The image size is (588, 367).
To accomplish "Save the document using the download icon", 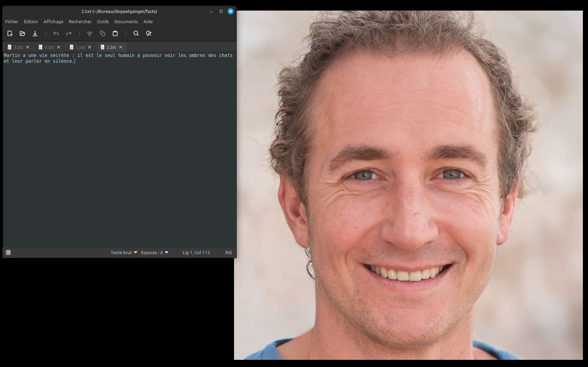I will (35, 33).
